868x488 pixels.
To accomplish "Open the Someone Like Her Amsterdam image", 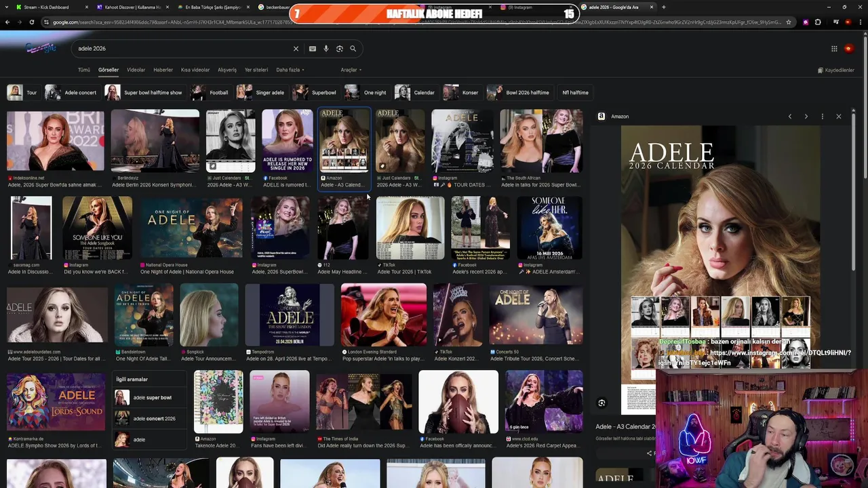I will (549, 227).
